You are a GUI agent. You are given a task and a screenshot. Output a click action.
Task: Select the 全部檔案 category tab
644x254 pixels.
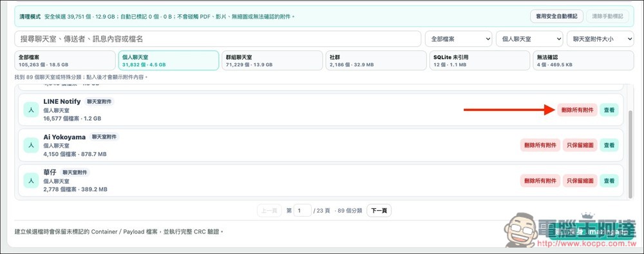pyautogui.click(x=65, y=61)
